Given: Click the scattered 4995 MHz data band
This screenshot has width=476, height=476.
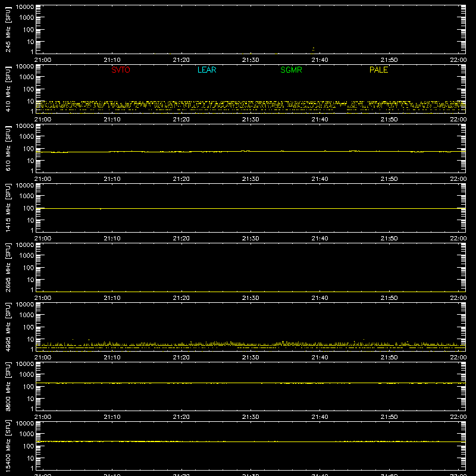Looking at the screenshot, I should [x=250, y=345].
